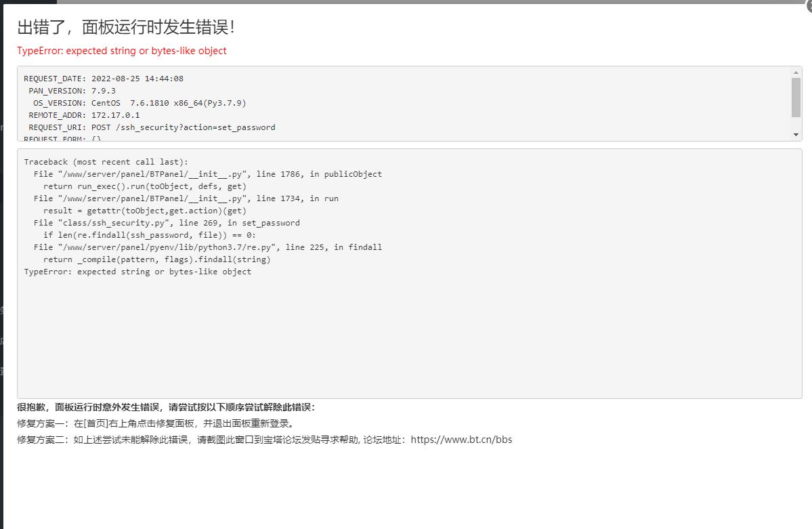Click the bold apology line 很抱歉,面板运行时意外发生错误
The height and width of the screenshot is (529, 812).
[166, 407]
